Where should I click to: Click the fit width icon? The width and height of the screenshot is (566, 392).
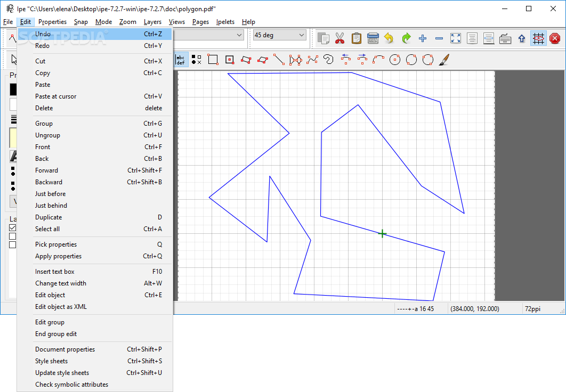(x=489, y=38)
